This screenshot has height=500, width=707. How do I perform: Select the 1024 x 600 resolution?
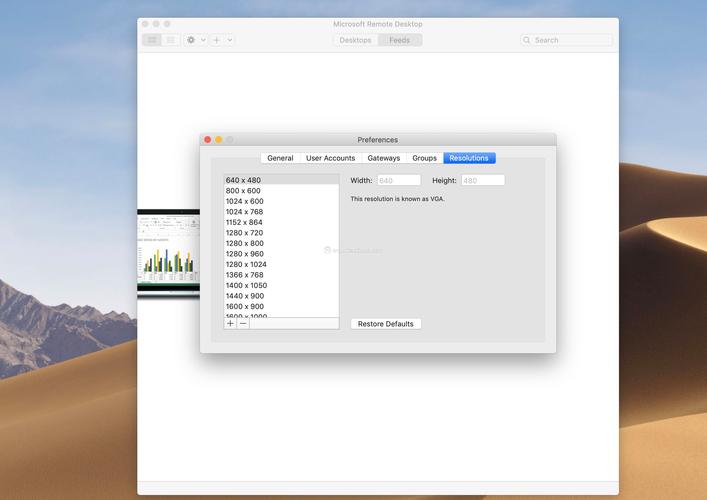click(x=281, y=201)
